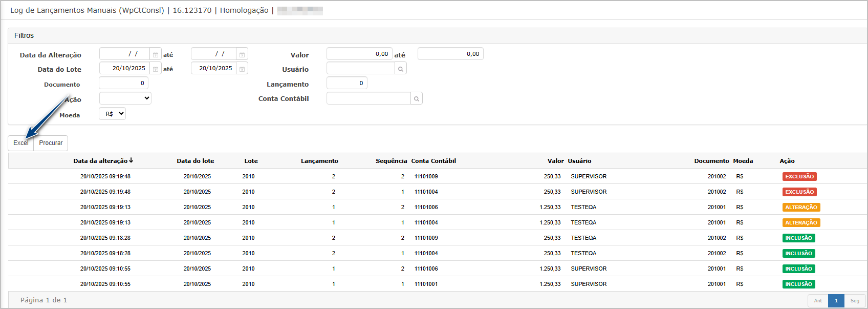Open calendar for Data da Alteração end date
This screenshot has width=868, height=309.
click(x=242, y=54)
